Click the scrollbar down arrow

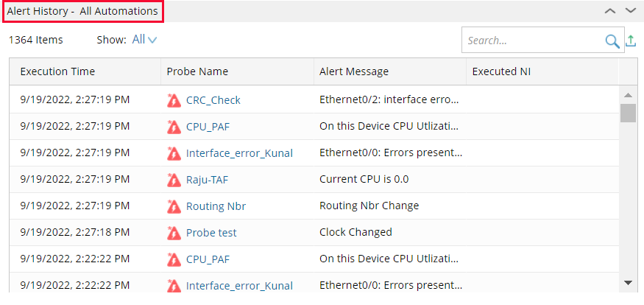point(628,283)
